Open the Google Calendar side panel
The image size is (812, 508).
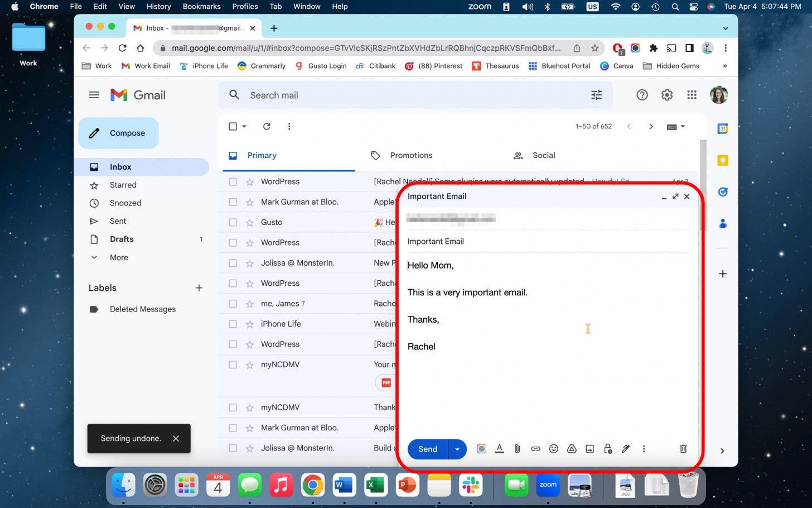coord(722,128)
